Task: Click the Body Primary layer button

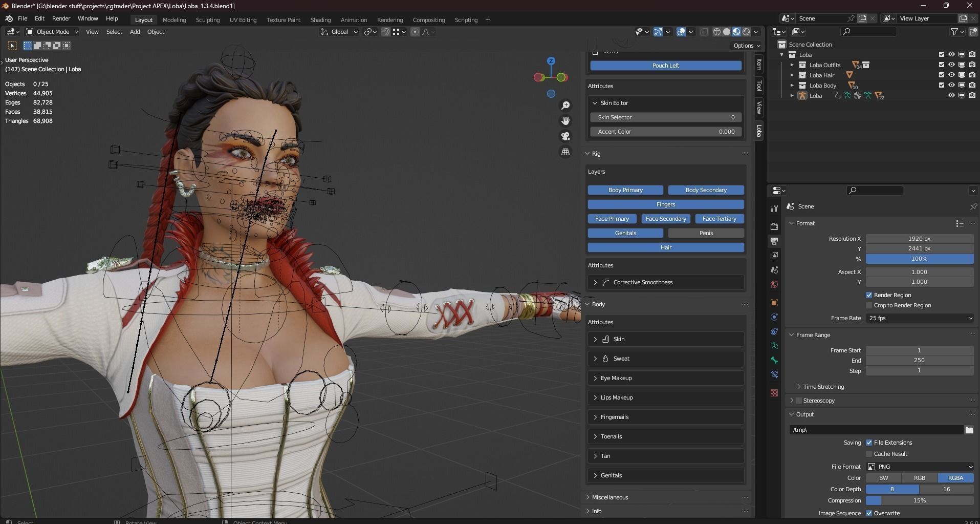Action: coord(625,190)
